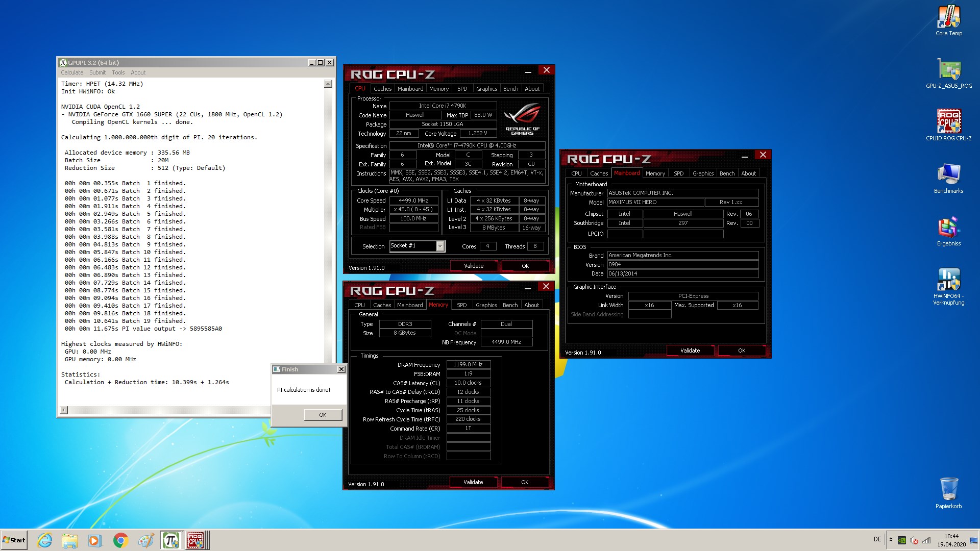
Task: Switch to Mainboard tab in CPU window
Action: click(x=410, y=89)
